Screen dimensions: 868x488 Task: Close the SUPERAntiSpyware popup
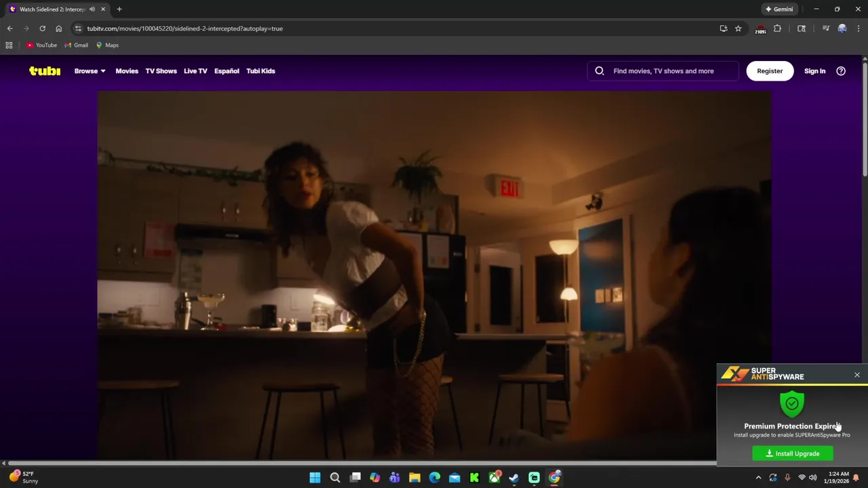pyautogui.click(x=857, y=375)
